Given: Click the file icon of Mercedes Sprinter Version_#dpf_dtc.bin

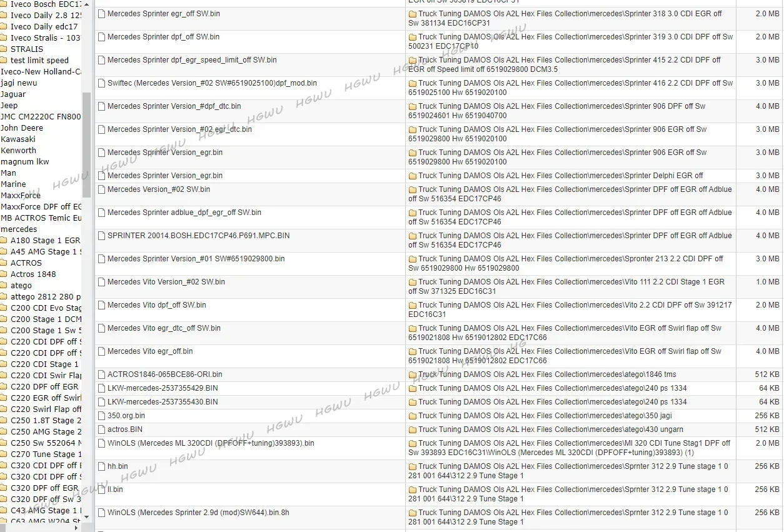Looking at the screenshot, I should 102,106.
